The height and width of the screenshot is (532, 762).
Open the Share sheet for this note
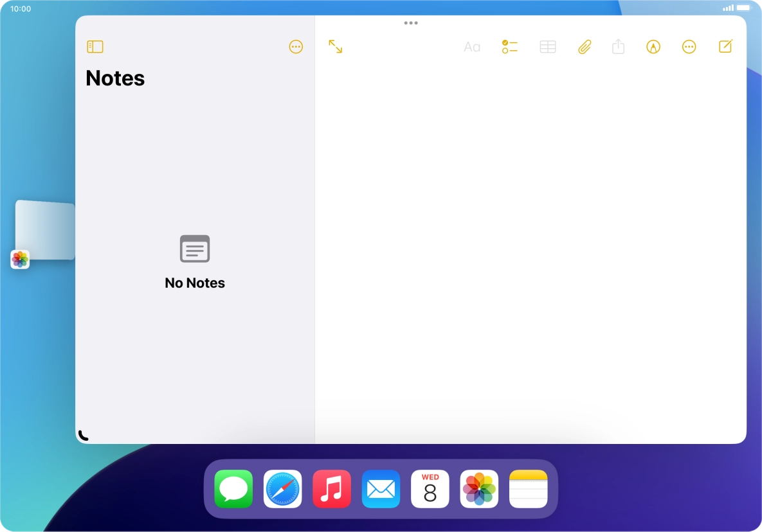point(618,46)
